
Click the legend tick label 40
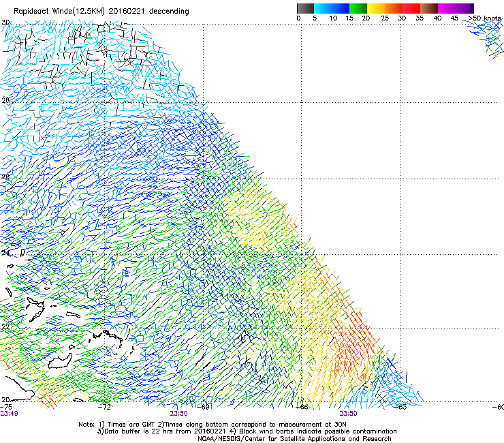[437, 18]
